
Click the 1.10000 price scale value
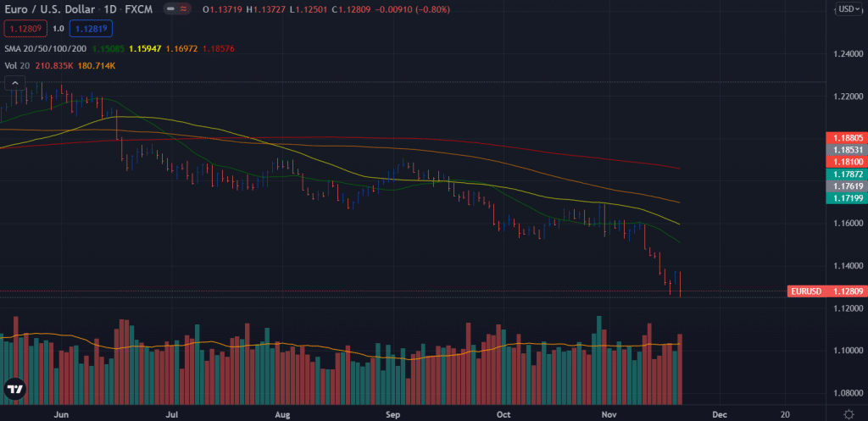[x=849, y=351]
